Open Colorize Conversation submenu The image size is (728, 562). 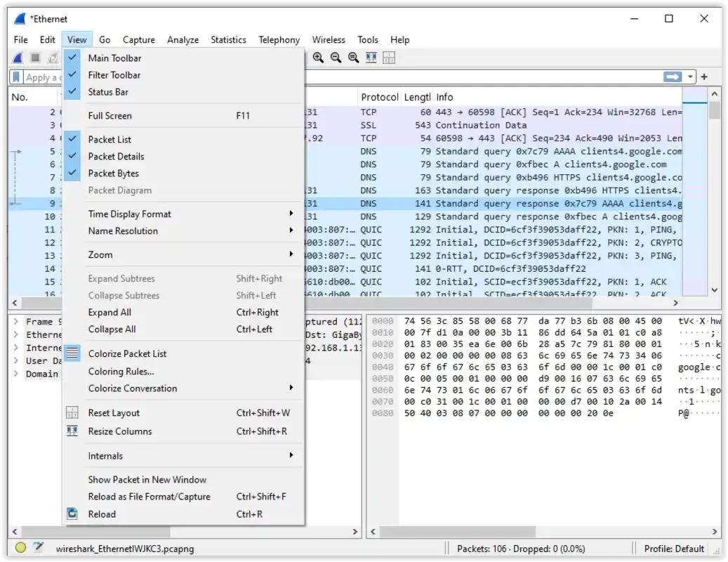click(183, 388)
